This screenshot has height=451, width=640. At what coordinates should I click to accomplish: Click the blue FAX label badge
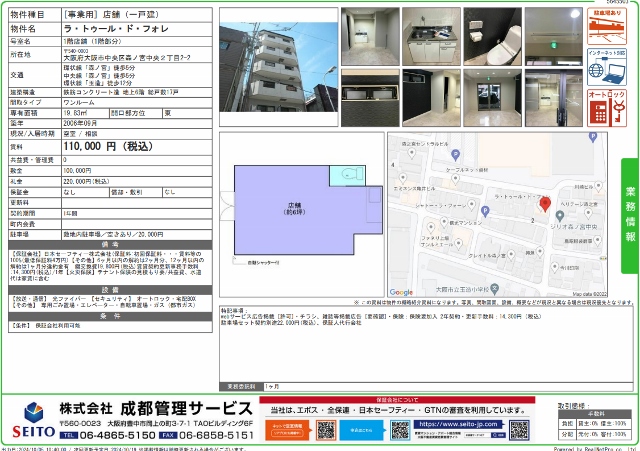pyautogui.click(x=168, y=435)
